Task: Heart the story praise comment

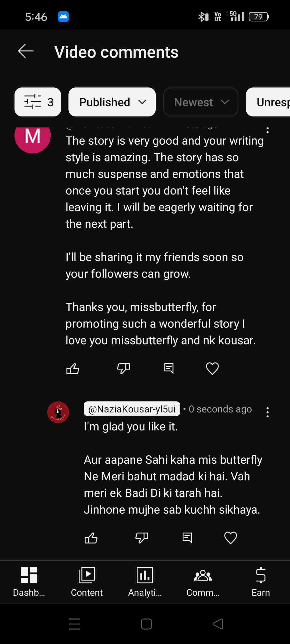Action: pyautogui.click(x=212, y=368)
